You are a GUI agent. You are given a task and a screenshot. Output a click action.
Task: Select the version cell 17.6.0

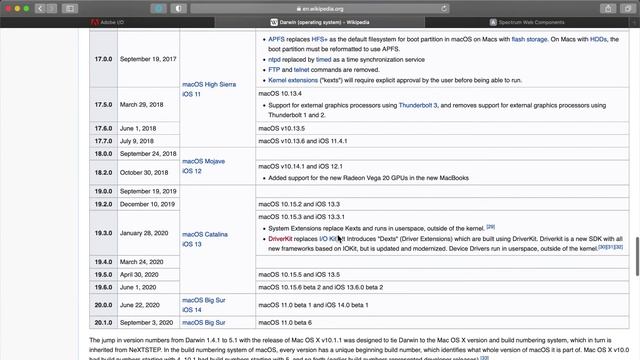[x=103, y=128]
